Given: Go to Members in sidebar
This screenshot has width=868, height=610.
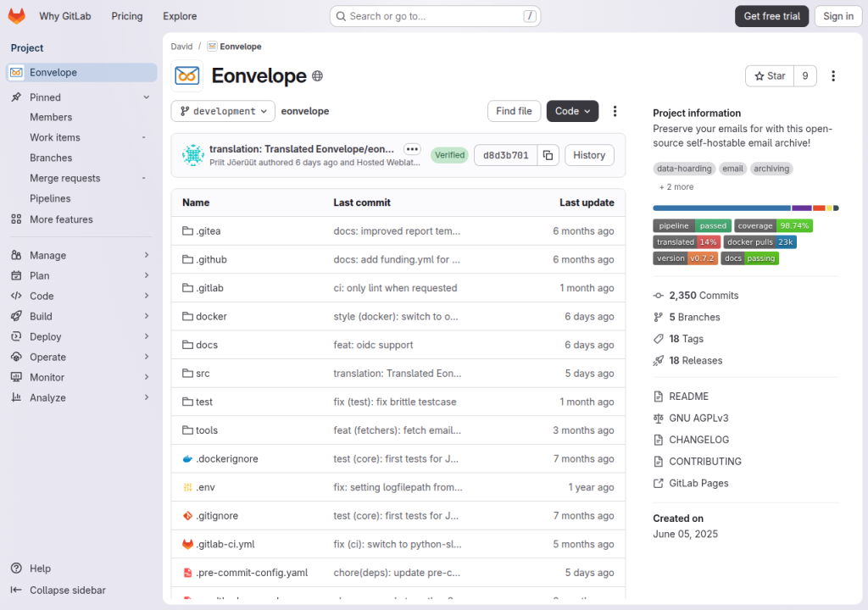Looking at the screenshot, I should coord(51,118).
